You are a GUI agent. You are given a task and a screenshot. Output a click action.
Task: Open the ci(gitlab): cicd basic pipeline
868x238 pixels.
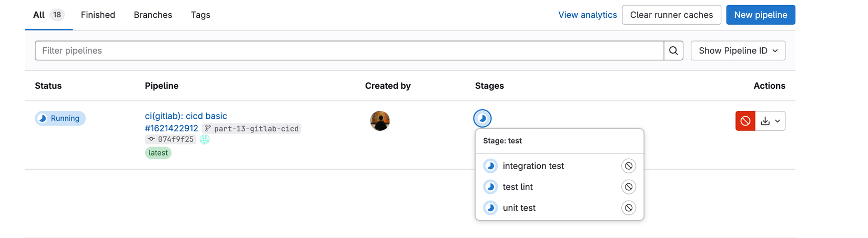point(186,116)
